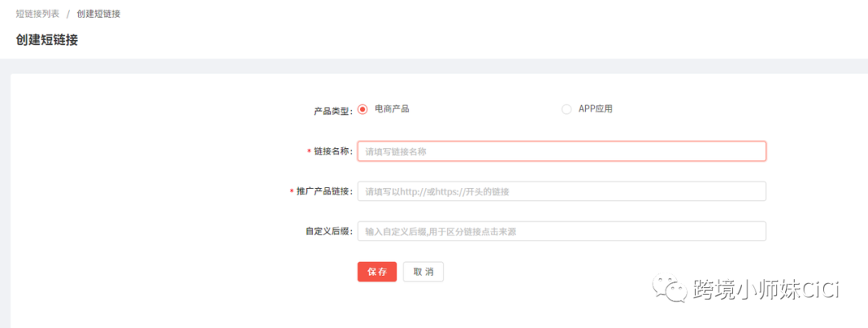Go back to 短链接列表 via breadcrumb
868x328 pixels.
(x=37, y=14)
